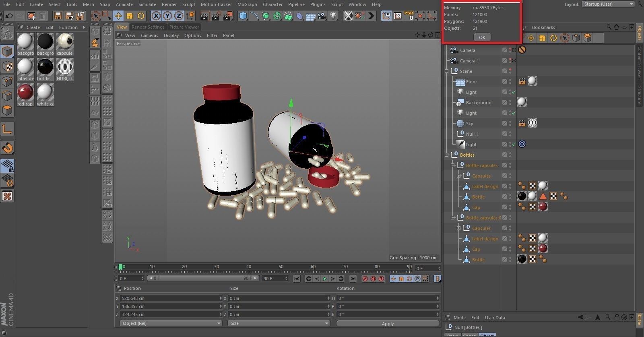Select the HDRI sky material swatch
Image resolution: width=644 pixels, height=337 pixels.
(65, 67)
